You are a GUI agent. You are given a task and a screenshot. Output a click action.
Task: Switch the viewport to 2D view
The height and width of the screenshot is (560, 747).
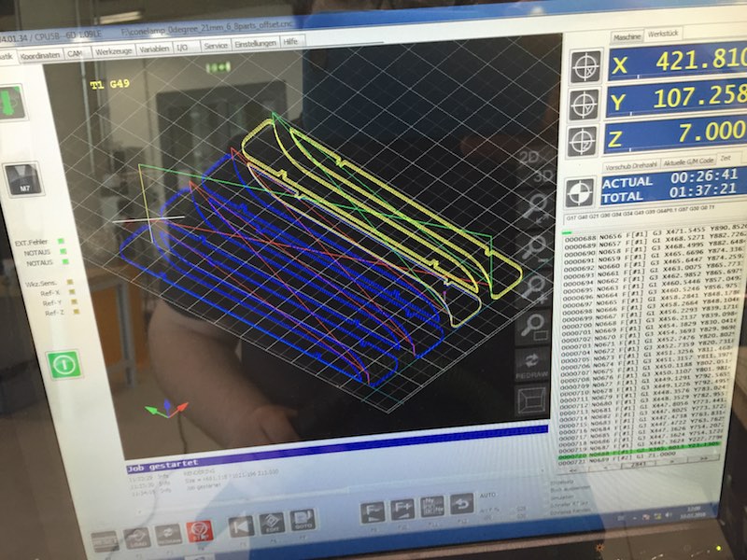pos(529,158)
